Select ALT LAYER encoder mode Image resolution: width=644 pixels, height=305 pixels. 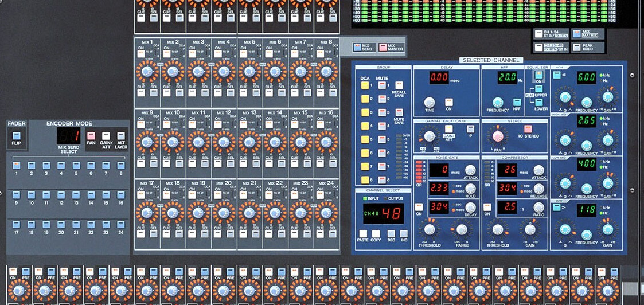click(121, 136)
